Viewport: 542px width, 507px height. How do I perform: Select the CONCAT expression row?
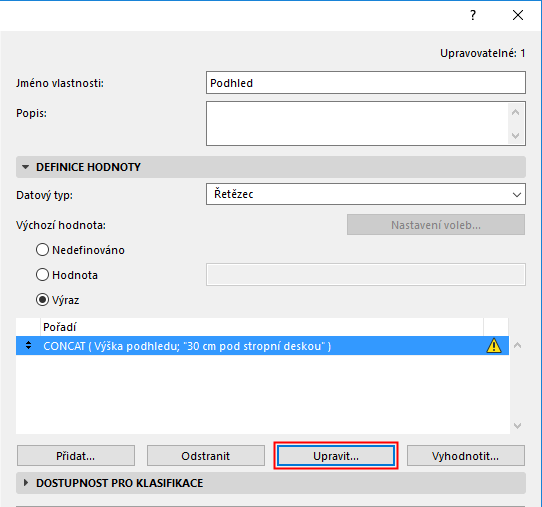[x=262, y=346]
